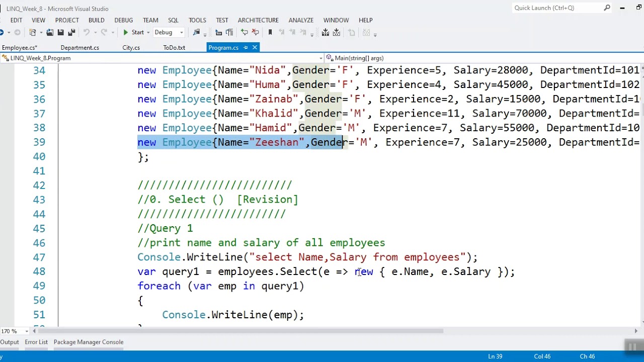Click the second of the two dark toolbar icons right of the bookmark icons
Image resolution: width=644 pixels, height=362 pixels.
tap(337, 33)
